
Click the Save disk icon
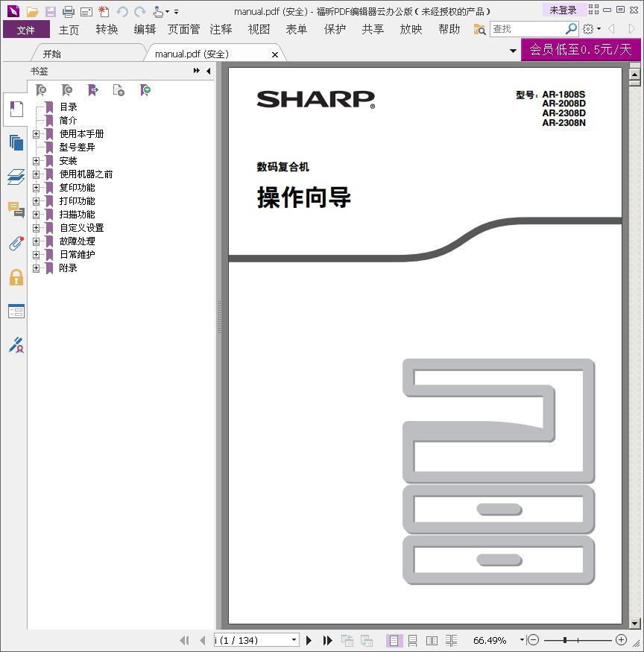tap(51, 12)
